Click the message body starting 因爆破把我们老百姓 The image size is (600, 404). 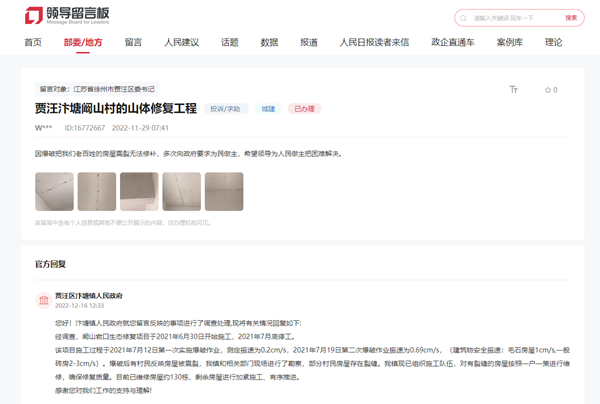click(x=188, y=154)
